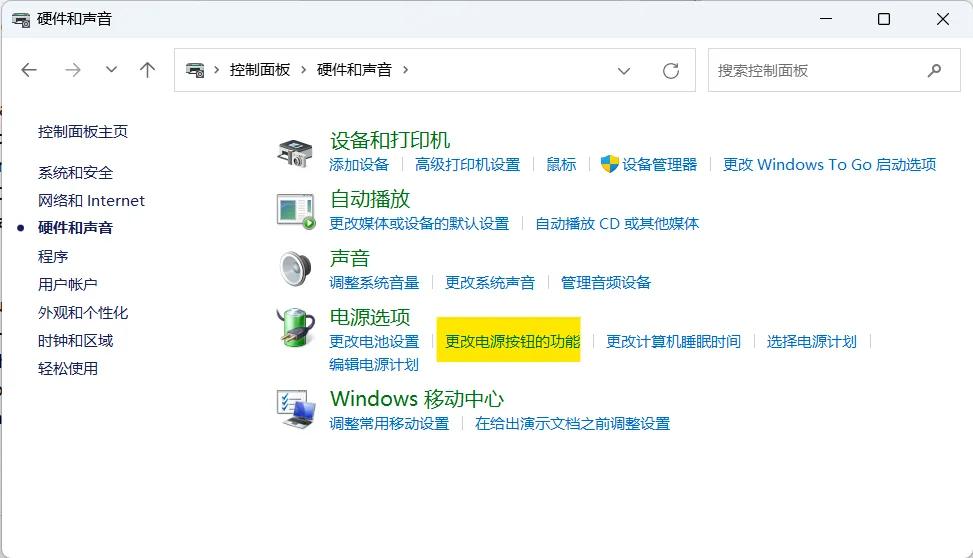The height and width of the screenshot is (558, 973).
Task: Open the 自动播放 heading
Action: point(370,199)
